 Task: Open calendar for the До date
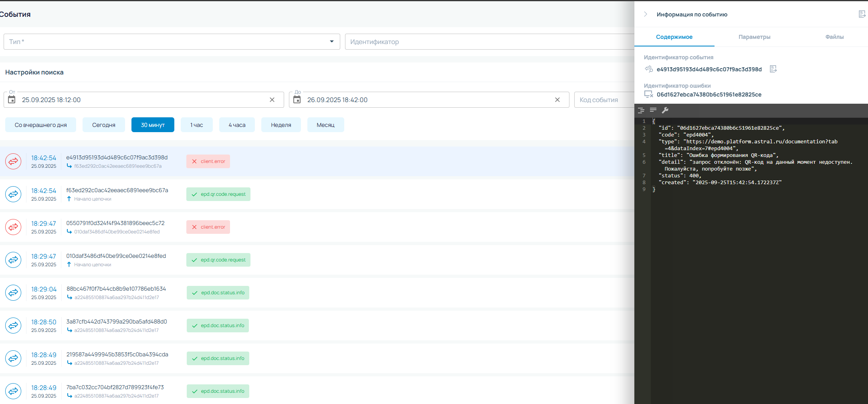point(297,100)
